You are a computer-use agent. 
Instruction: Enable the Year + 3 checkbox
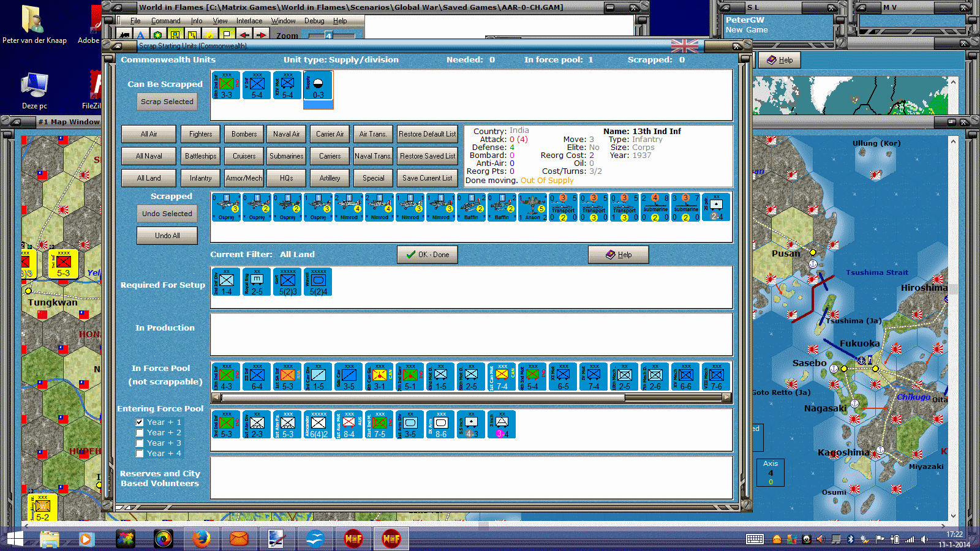140,443
